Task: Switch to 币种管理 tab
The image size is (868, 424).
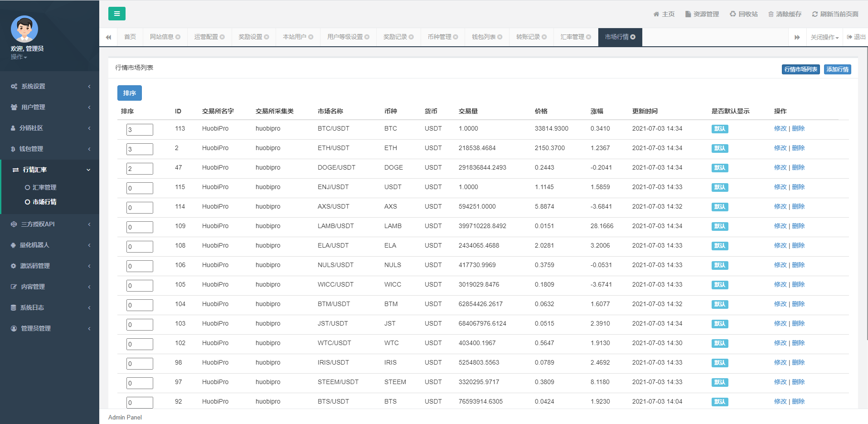Action: (x=439, y=37)
